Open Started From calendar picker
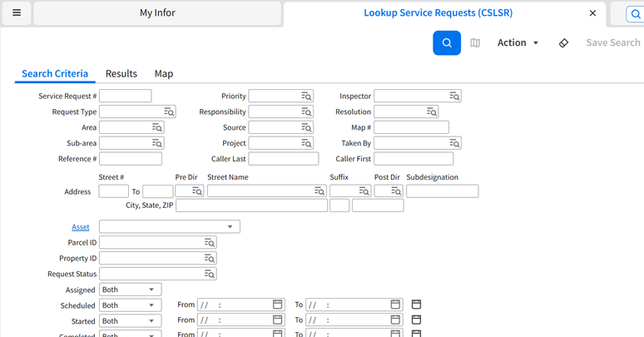 click(278, 320)
